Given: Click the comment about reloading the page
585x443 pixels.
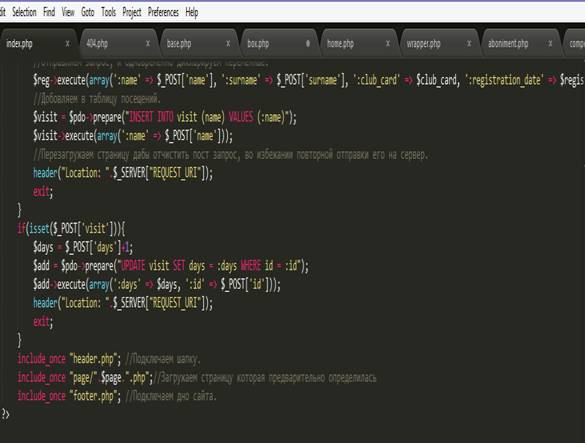Looking at the screenshot, I should 231,155.
